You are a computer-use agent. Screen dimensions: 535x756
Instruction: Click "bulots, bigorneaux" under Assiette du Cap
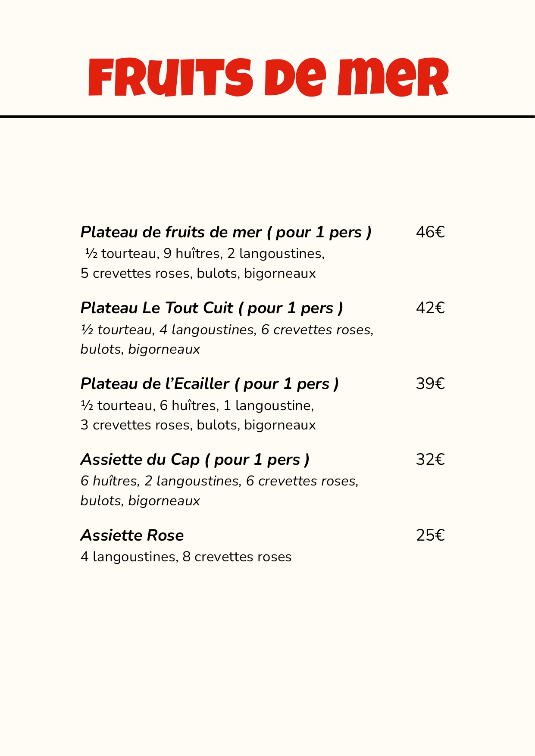(x=140, y=501)
